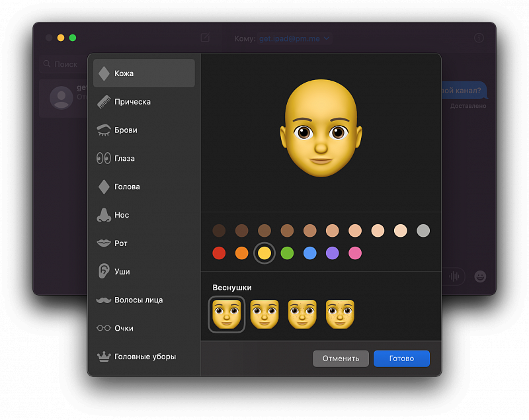Select the glasses icon for Очки
529x420 pixels.
tap(104, 328)
